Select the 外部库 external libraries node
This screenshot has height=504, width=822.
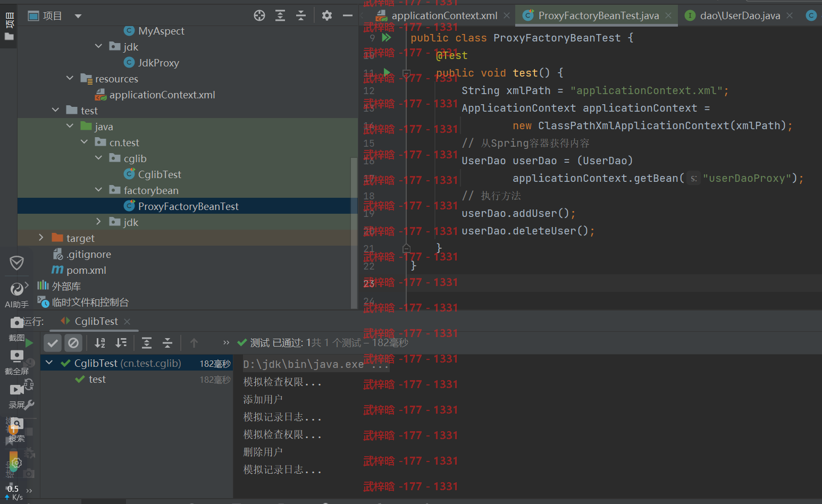point(66,286)
